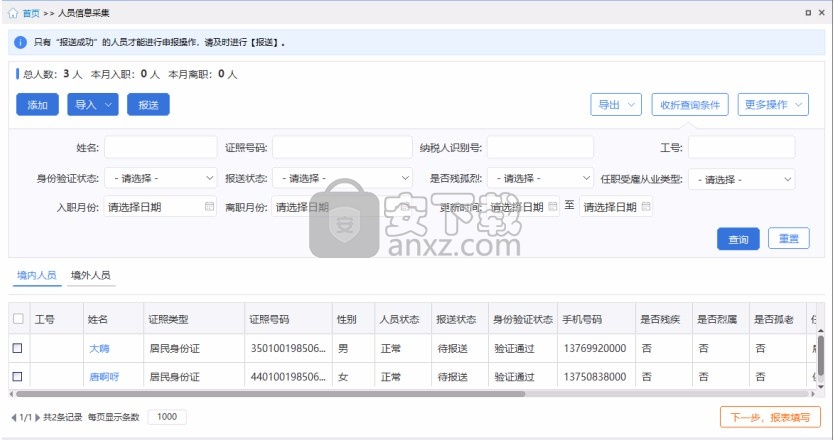Open the 导入 dropdown button
Screen dimensions: 834x440
click(93, 104)
